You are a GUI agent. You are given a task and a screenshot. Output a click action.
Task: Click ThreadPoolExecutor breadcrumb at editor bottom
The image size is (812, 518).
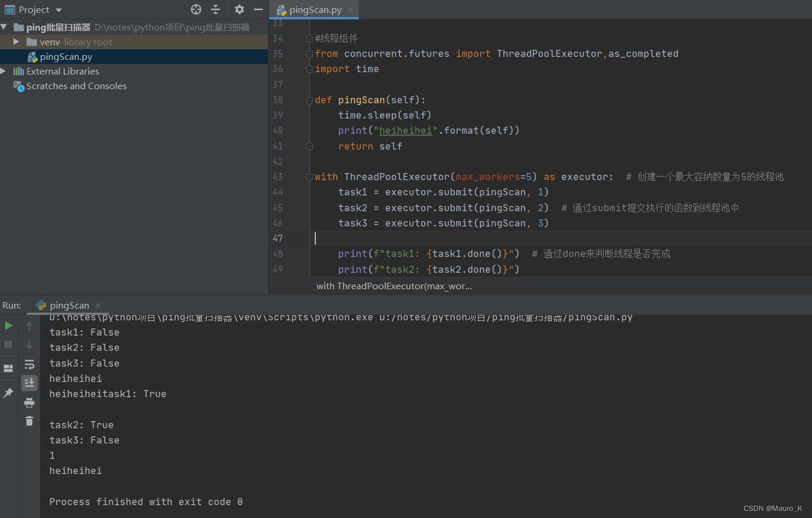pyautogui.click(x=394, y=286)
